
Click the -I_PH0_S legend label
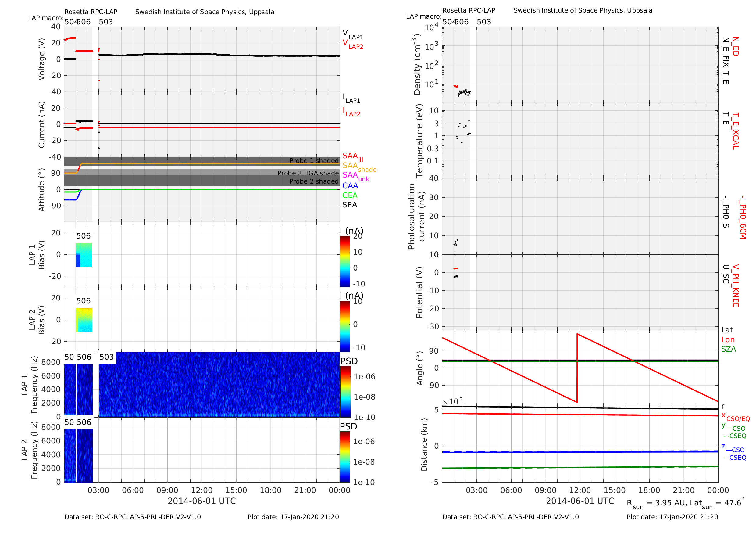click(x=726, y=212)
